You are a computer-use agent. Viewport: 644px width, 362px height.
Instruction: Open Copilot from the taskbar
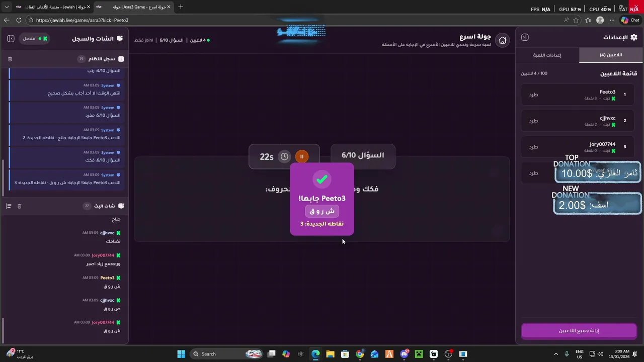tap(286, 354)
